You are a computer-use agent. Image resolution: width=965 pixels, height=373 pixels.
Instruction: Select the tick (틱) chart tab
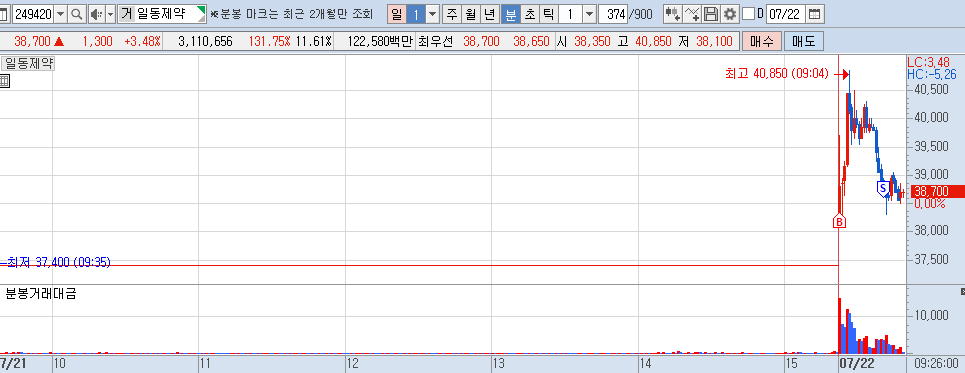(548, 14)
